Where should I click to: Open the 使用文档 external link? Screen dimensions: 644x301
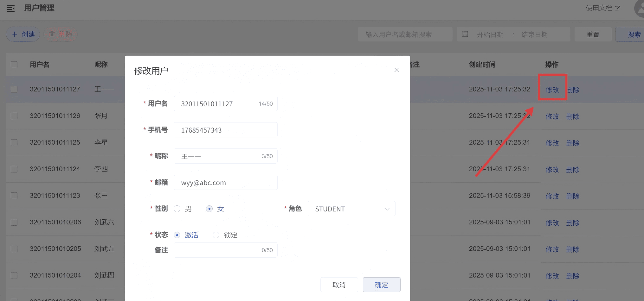tap(602, 8)
